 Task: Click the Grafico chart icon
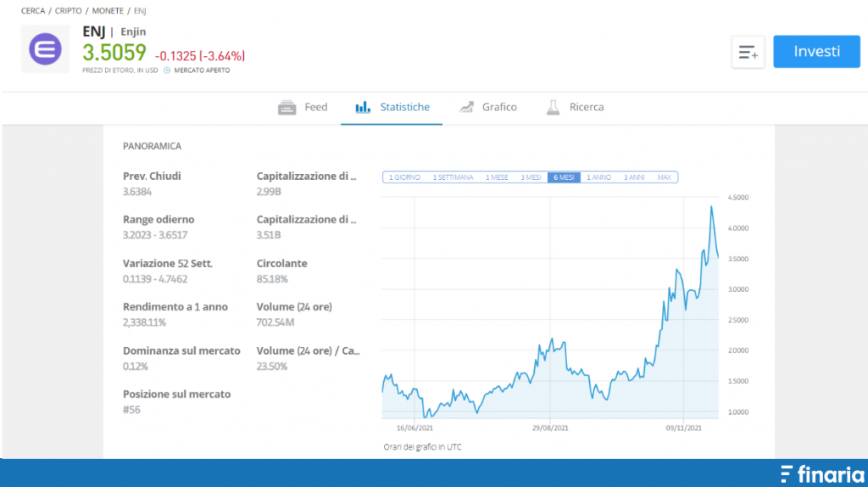click(466, 107)
